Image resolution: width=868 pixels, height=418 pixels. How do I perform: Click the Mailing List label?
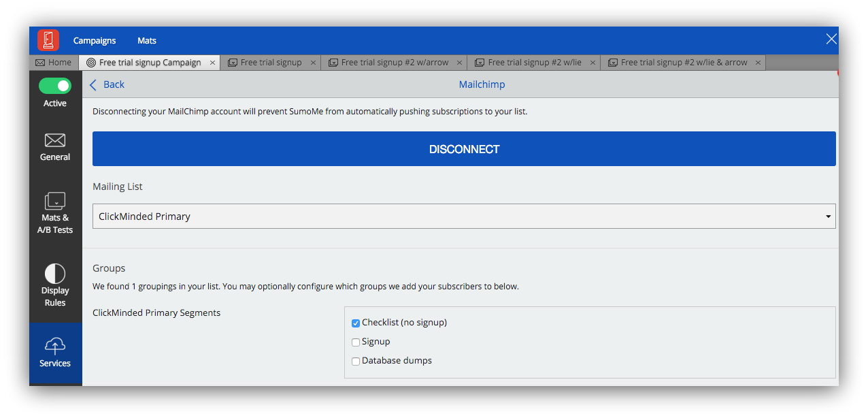click(x=118, y=187)
